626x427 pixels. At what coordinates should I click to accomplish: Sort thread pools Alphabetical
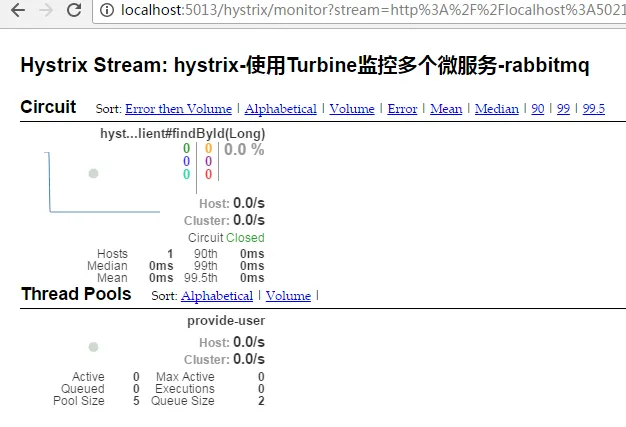click(x=217, y=296)
